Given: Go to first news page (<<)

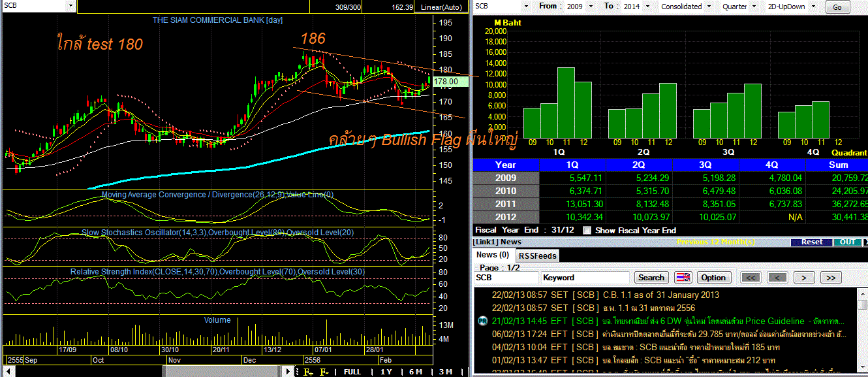Looking at the screenshot, I should [751, 278].
